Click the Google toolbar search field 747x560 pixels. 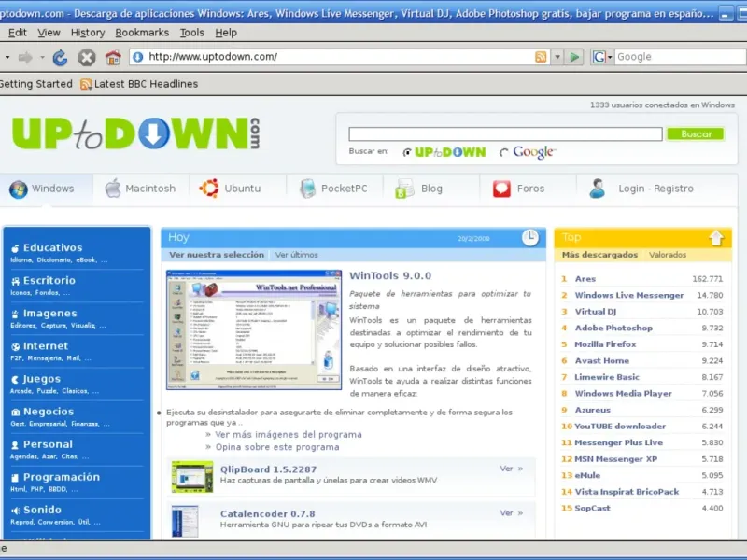tap(681, 57)
